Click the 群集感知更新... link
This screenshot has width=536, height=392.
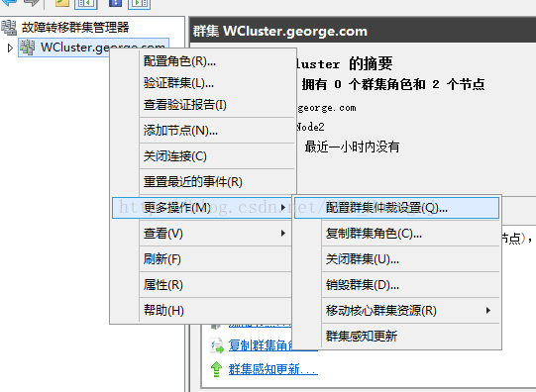273,369
